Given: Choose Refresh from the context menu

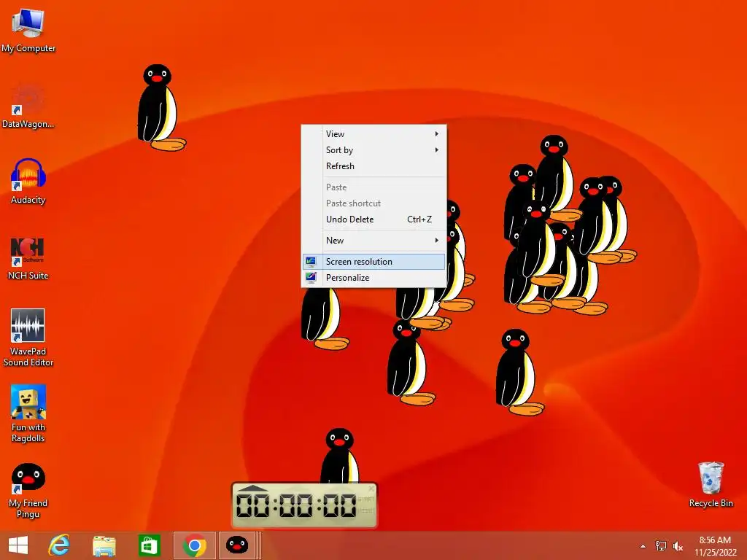Looking at the screenshot, I should click(373, 166).
